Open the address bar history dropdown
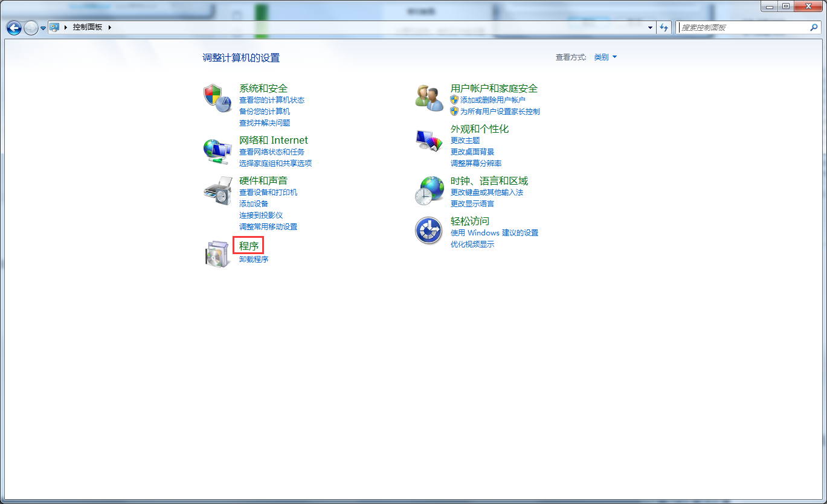Viewport: 827px width, 504px height. click(651, 28)
